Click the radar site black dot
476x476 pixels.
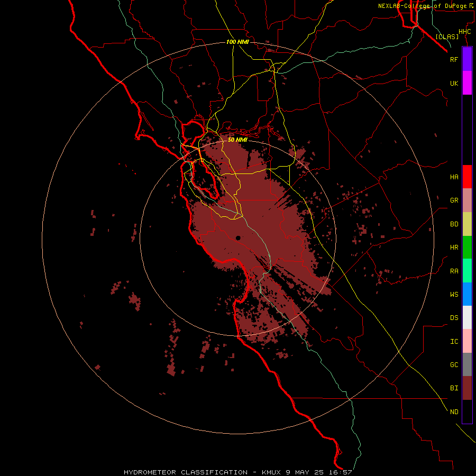tap(238, 238)
